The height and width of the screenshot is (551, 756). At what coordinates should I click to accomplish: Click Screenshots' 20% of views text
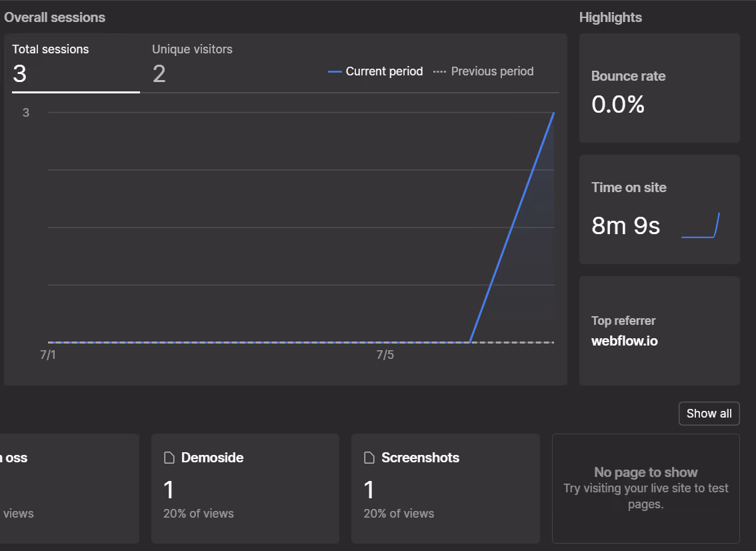click(399, 514)
